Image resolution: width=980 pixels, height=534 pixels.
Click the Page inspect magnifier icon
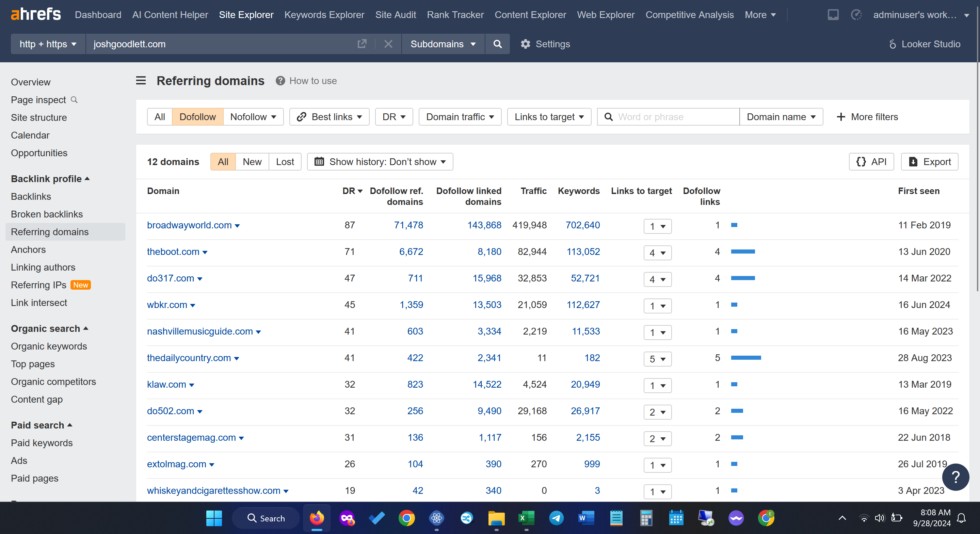point(74,100)
